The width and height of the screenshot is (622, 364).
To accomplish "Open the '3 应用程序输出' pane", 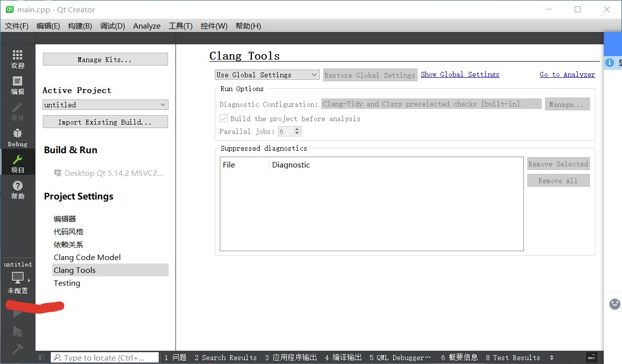I will 291,358.
